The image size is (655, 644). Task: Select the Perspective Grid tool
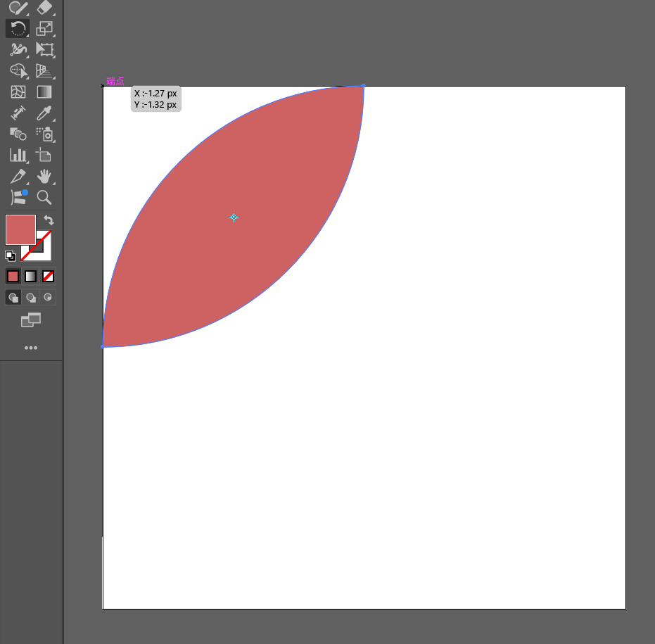coord(44,71)
